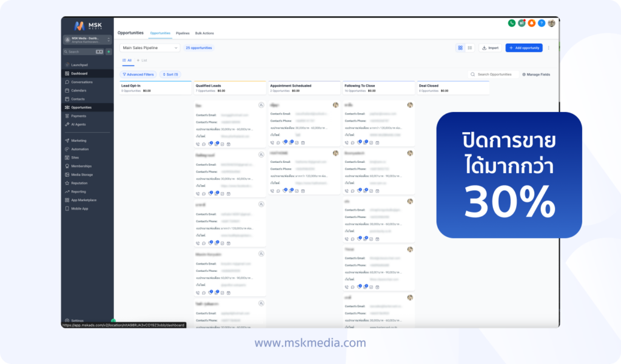This screenshot has width=621, height=364.
Task: Open Advanced Filters
Action: click(138, 74)
